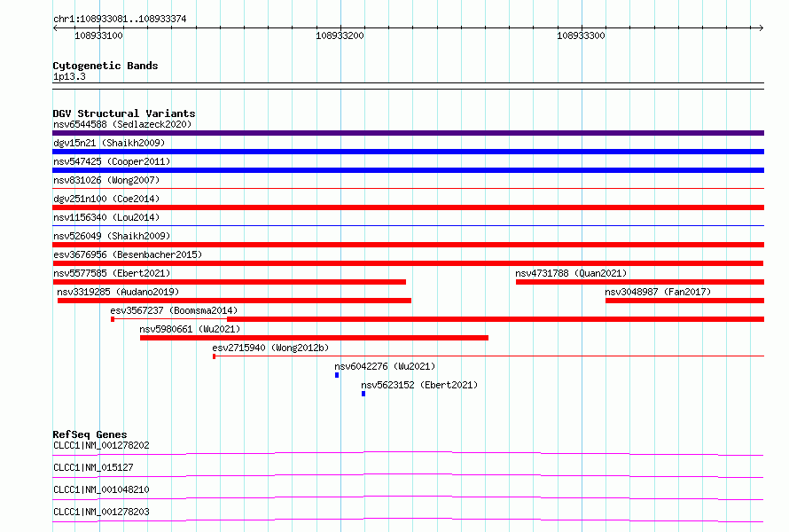The width and height of the screenshot is (789, 532).
Task: Click nsv3048987 (Fan2017) variant label
Action: click(658, 292)
